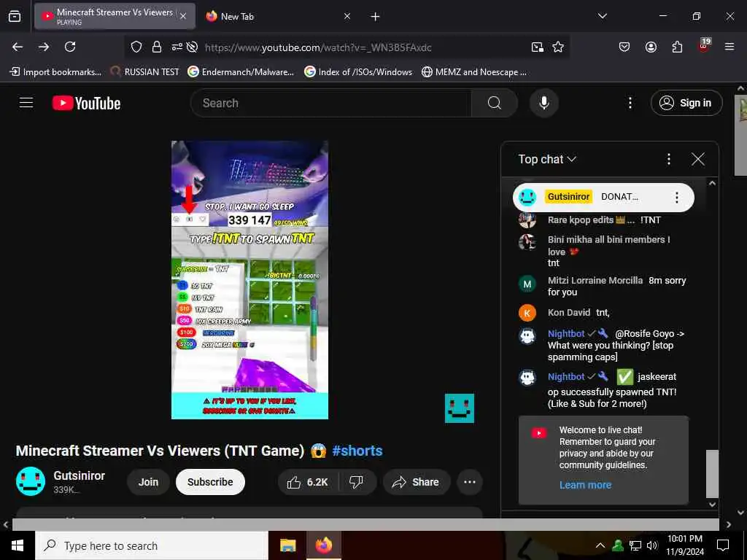
Task: Open Windows notification center
Action: click(x=723, y=545)
